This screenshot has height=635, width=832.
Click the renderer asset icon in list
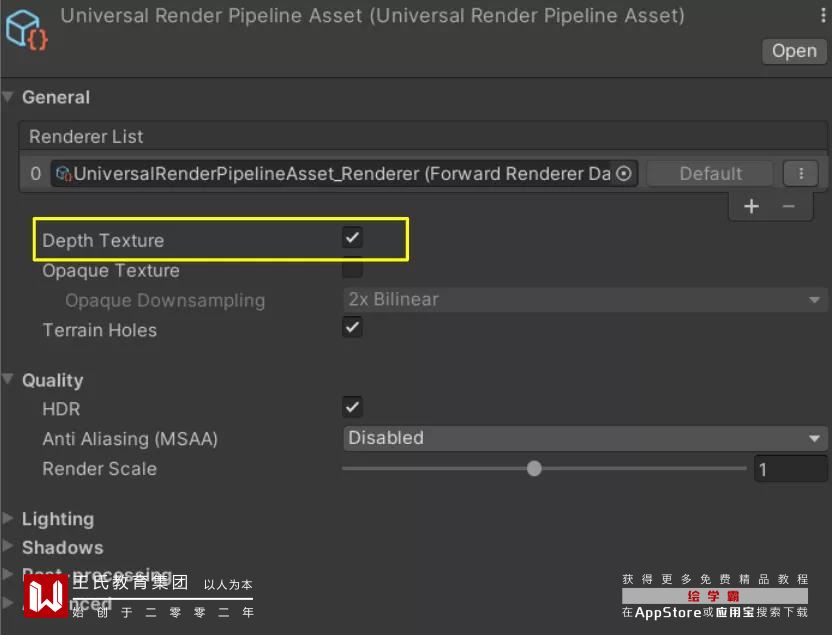[x=64, y=174]
